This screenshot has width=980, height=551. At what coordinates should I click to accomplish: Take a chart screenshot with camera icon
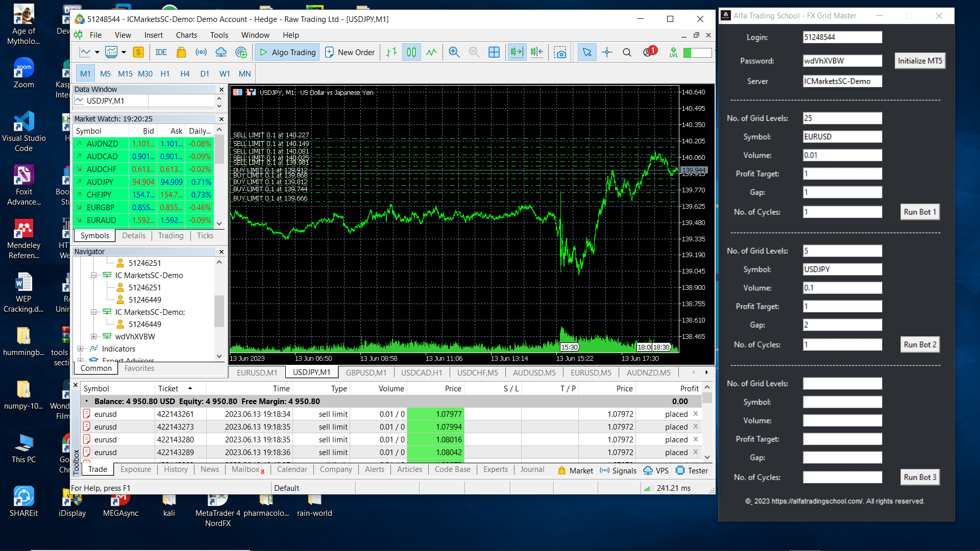(560, 52)
